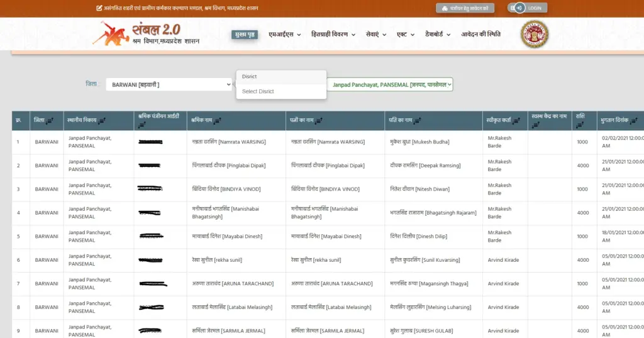Sort by जिला column icon
Screen dimensions: 644x338
[x=50, y=121]
